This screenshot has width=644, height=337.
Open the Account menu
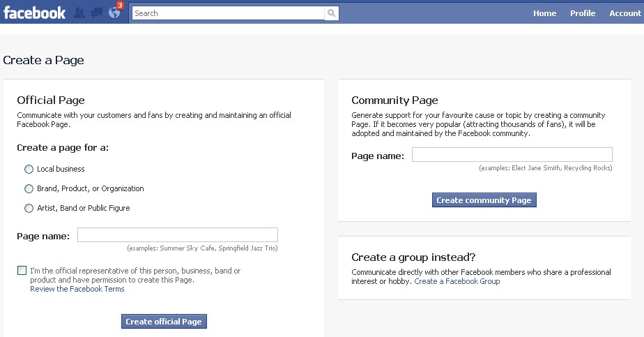click(x=624, y=13)
